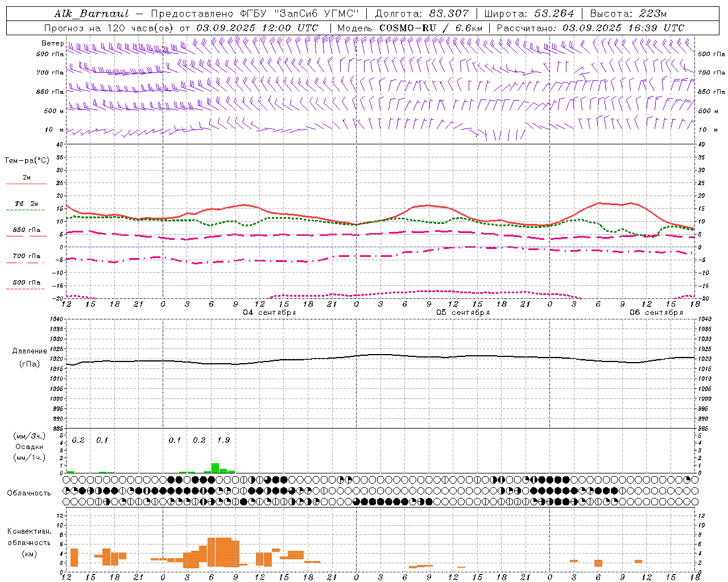Screen dimensions: 728x582
Task: Select the "Долгота: 83.307" header field
Action: pos(422,13)
